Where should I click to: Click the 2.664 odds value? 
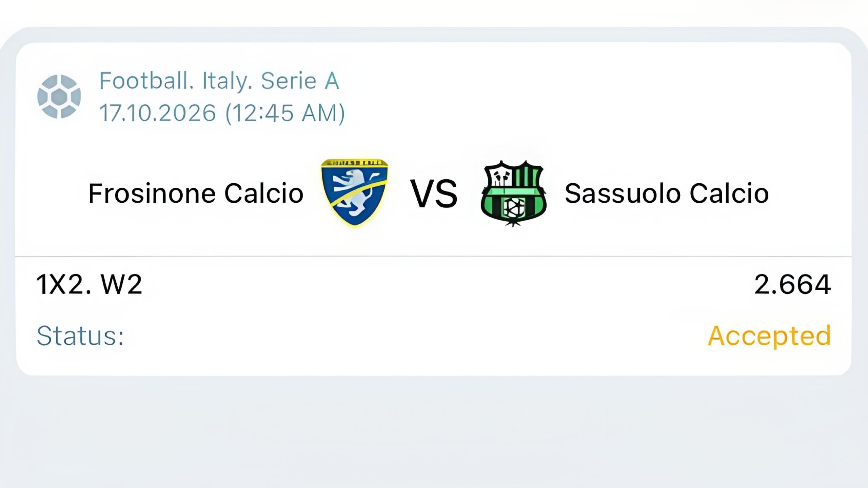(793, 284)
